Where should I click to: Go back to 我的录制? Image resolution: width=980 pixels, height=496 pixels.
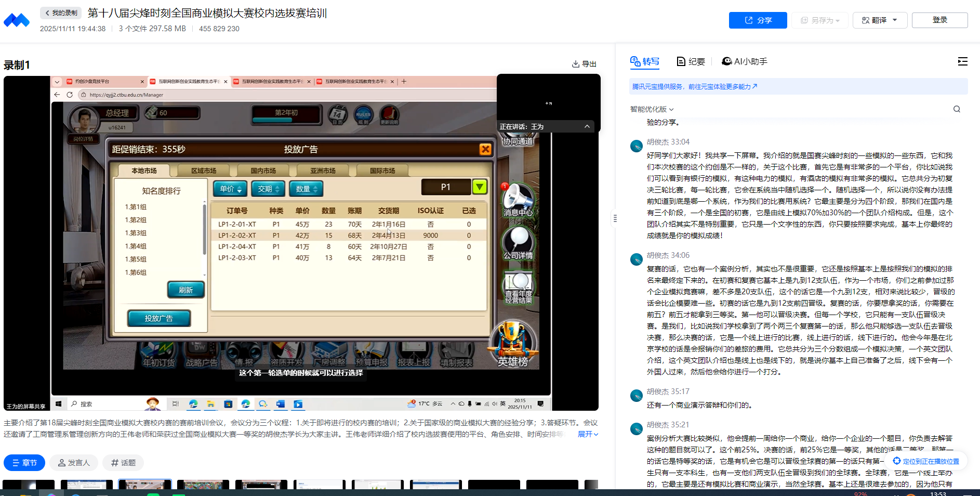(x=61, y=13)
